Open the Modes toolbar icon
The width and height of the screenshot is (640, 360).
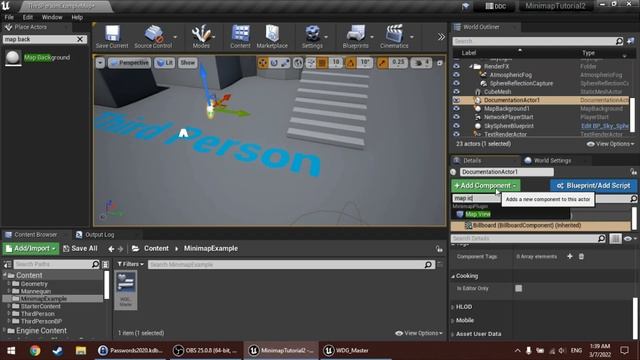click(x=201, y=36)
